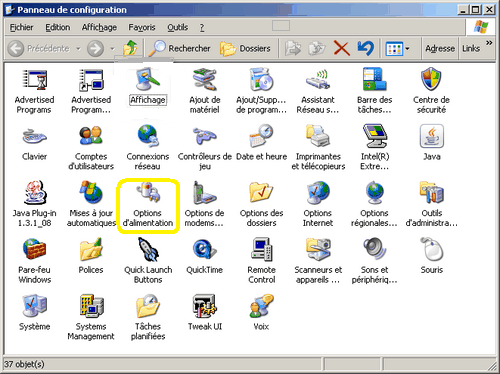This screenshot has height=374, width=500.
Task: Open Sons et périphériques audio icon
Action: (375, 250)
